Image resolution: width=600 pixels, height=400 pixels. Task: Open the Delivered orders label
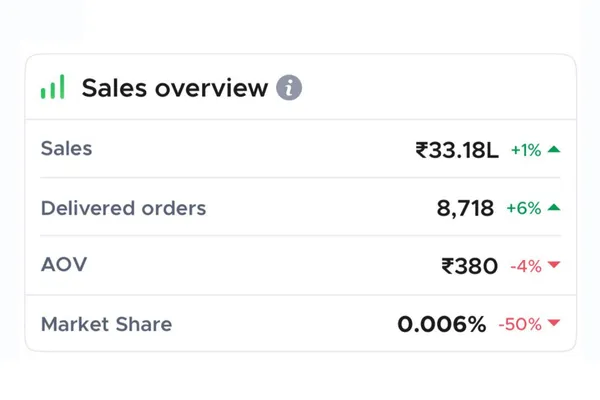[123, 208]
